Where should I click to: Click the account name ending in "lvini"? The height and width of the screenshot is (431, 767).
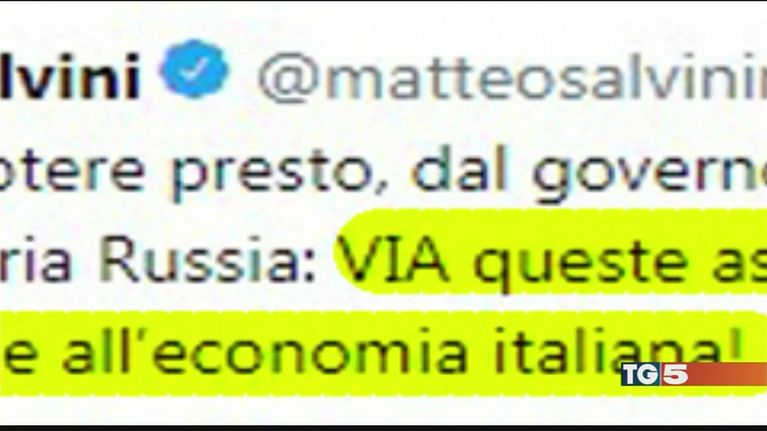pos(70,76)
